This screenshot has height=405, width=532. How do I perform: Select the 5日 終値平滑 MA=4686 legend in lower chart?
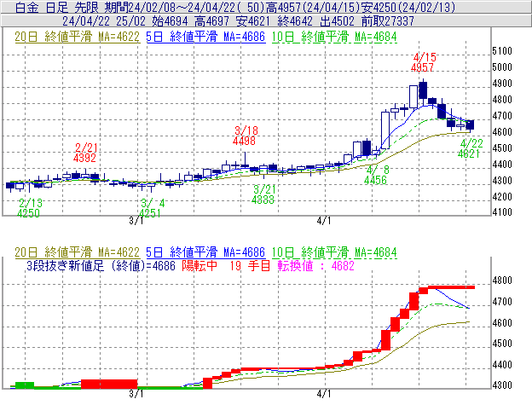coord(205,252)
